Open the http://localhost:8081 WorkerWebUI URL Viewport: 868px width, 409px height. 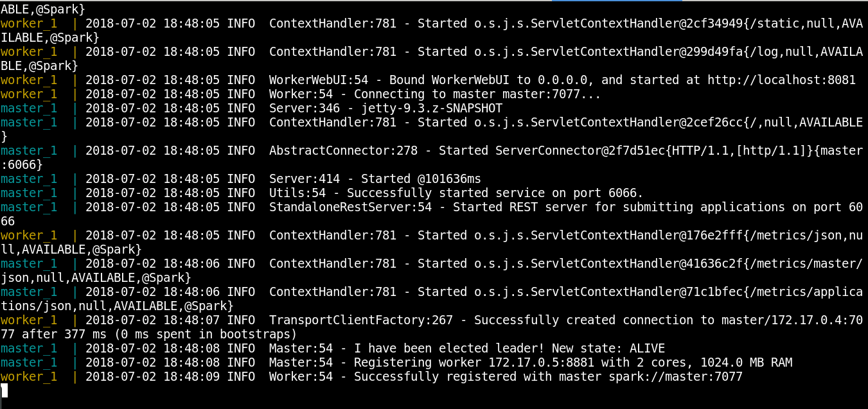pos(781,80)
